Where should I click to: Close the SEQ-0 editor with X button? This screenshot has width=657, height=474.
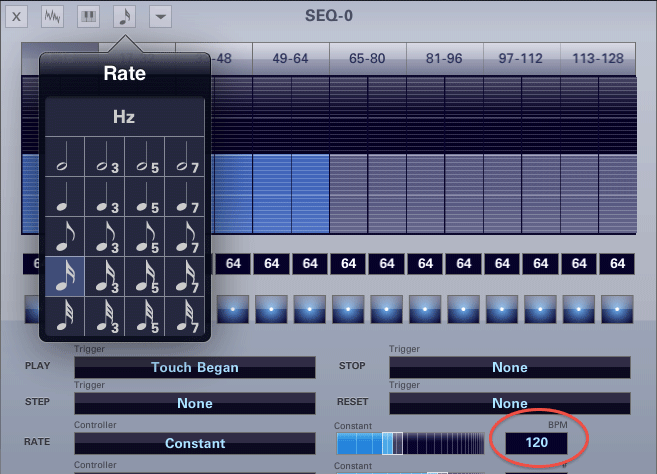tap(16, 17)
